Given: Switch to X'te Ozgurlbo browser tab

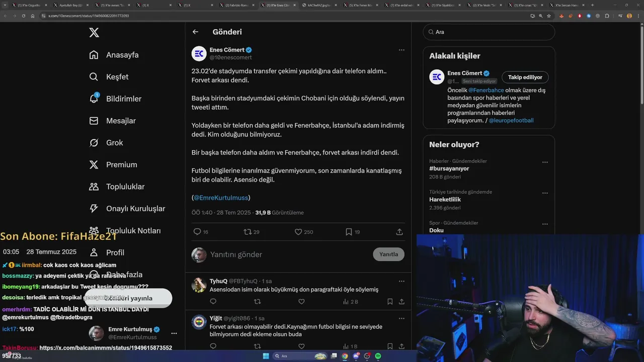Looking at the screenshot, I should click(30, 5).
